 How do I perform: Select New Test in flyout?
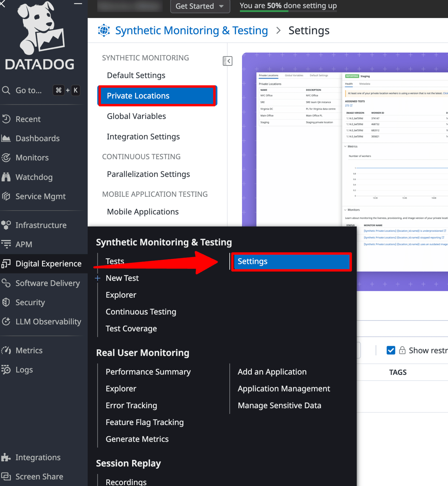coord(122,278)
